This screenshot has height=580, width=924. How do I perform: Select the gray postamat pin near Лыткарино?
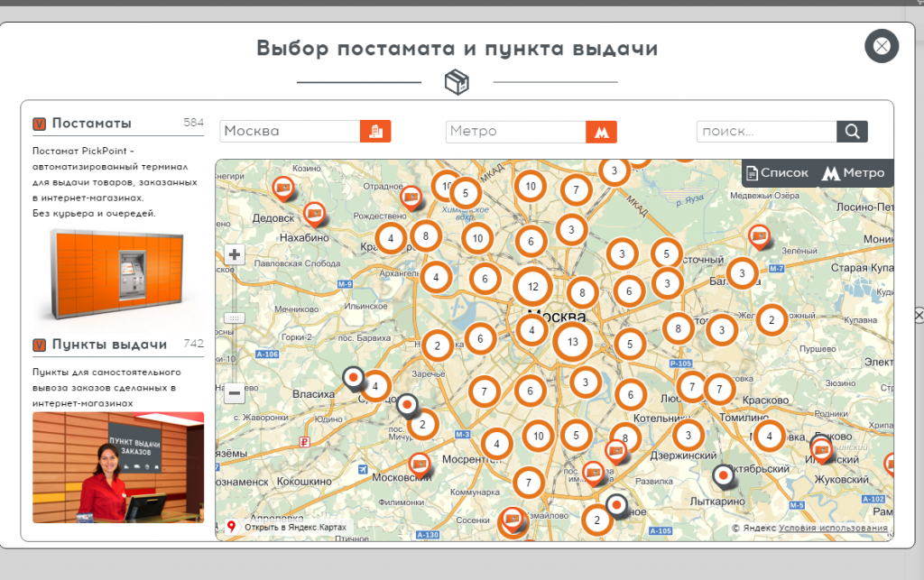coord(723,474)
